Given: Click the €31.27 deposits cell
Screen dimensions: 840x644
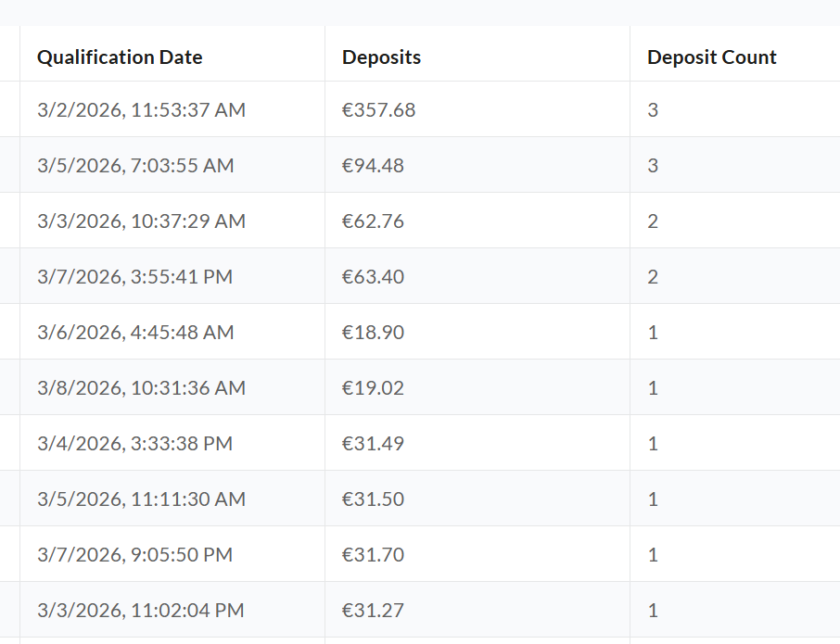Looking at the screenshot, I should 373,611.
